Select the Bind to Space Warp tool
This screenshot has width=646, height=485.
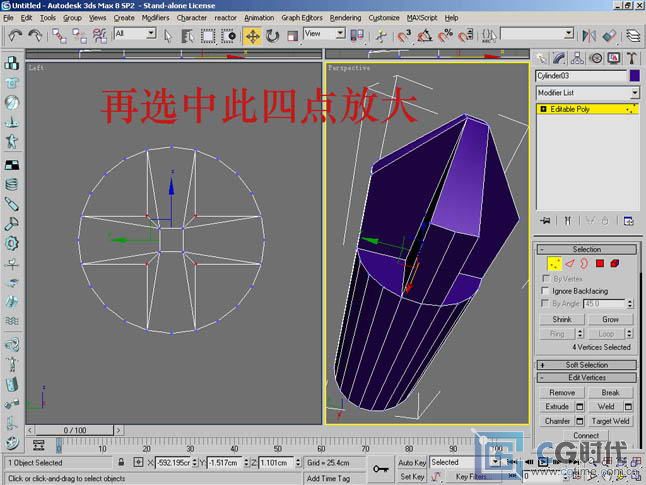[99, 36]
